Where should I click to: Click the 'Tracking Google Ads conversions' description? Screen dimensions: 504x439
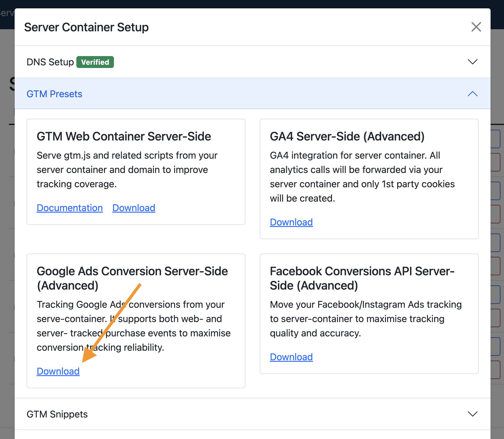tap(134, 326)
